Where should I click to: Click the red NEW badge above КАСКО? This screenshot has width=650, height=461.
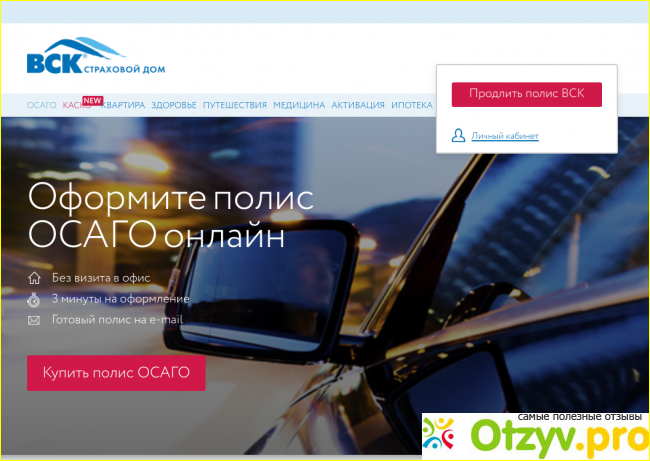(x=93, y=100)
